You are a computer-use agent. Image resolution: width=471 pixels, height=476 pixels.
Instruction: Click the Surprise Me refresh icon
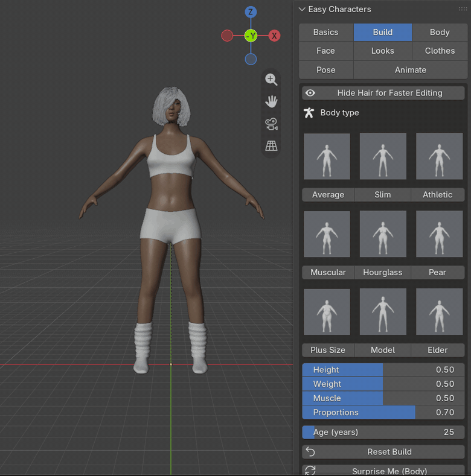pyautogui.click(x=310, y=471)
